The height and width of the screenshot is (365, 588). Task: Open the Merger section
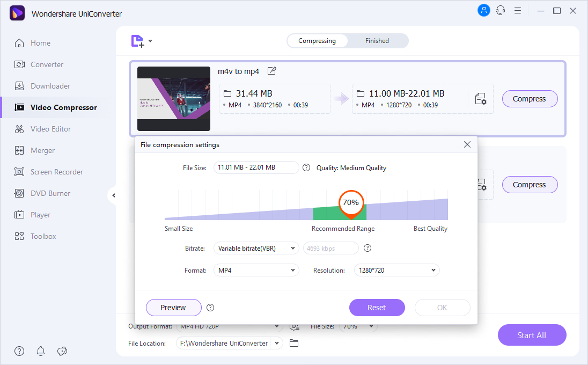pyautogui.click(x=34, y=150)
